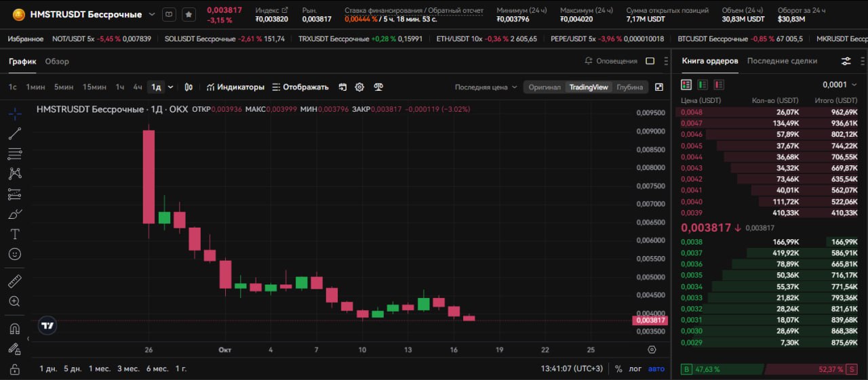Expand chart to fullscreen
This screenshot has width=868, height=380.
coord(659,87)
